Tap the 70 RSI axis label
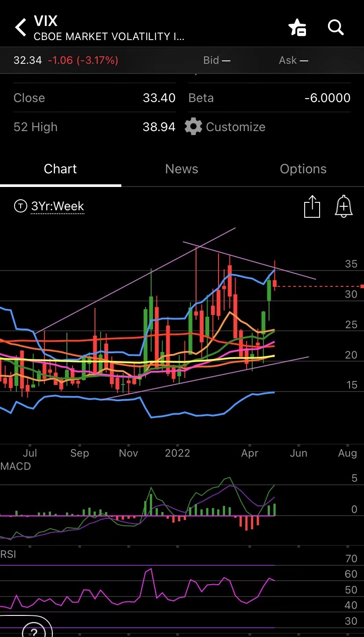Image resolution: width=364 pixels, height=637 pixels. (x=351, y=559)
